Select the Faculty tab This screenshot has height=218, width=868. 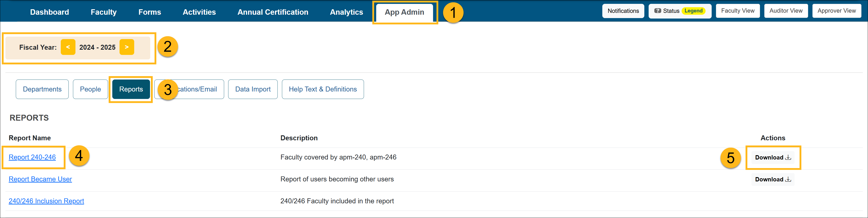tap(103, 12)
